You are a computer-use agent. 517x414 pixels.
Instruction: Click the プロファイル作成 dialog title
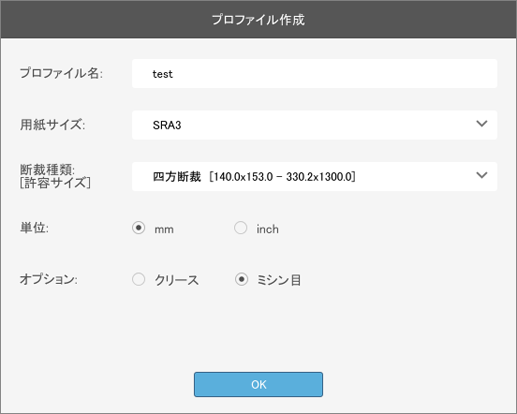(258, 20)
